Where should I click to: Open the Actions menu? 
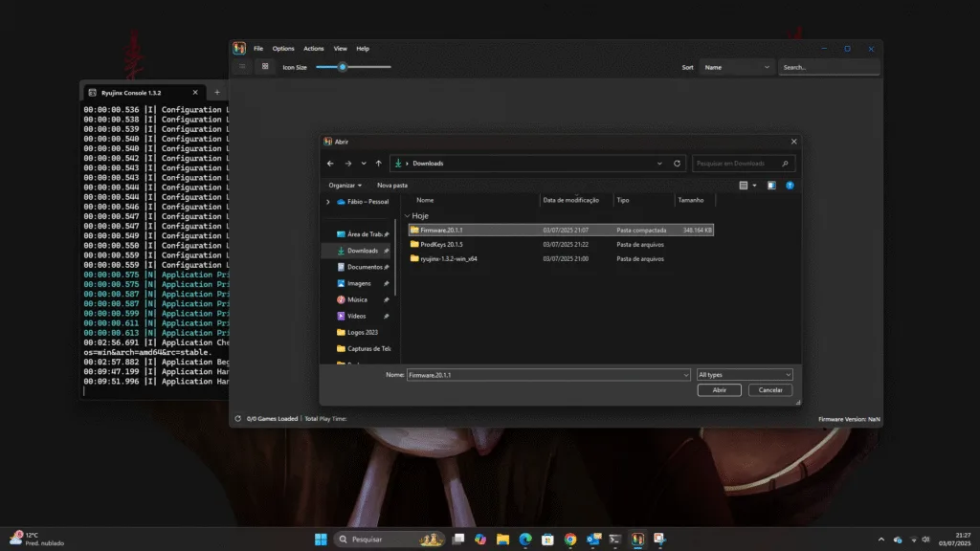click(x=314, y=49)
